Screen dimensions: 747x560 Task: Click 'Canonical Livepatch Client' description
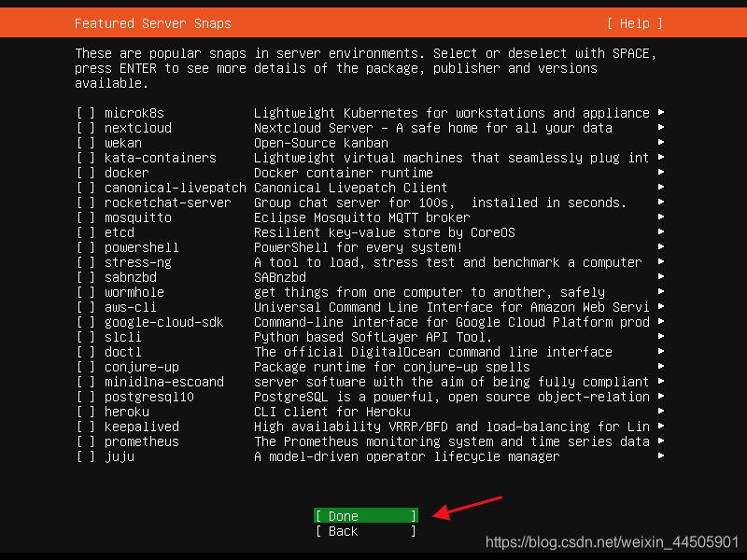(x=351, y=188)
